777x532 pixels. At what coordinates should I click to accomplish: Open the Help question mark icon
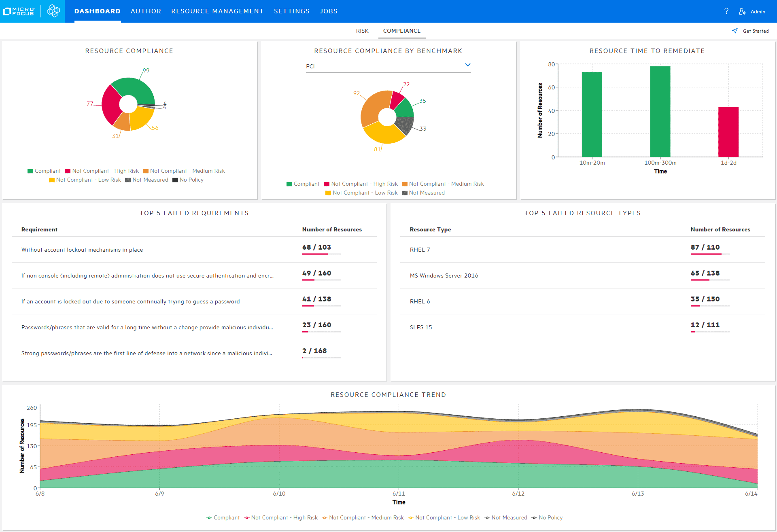coord(726,11)
